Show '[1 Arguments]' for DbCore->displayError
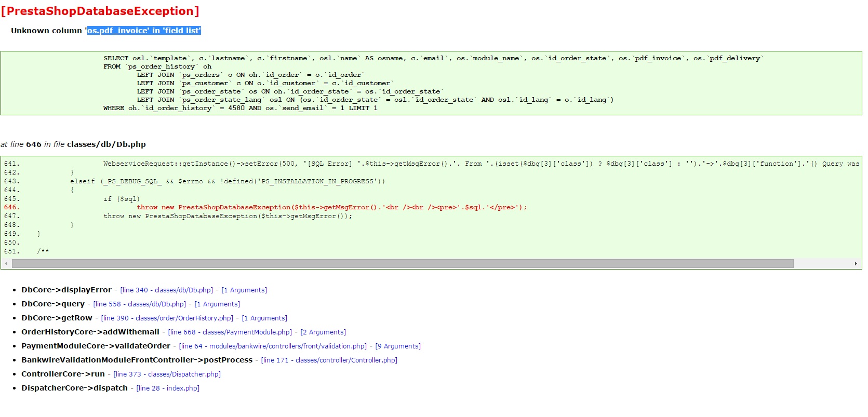868x417 pixels. pyautogui.click(x=244, y=290)
